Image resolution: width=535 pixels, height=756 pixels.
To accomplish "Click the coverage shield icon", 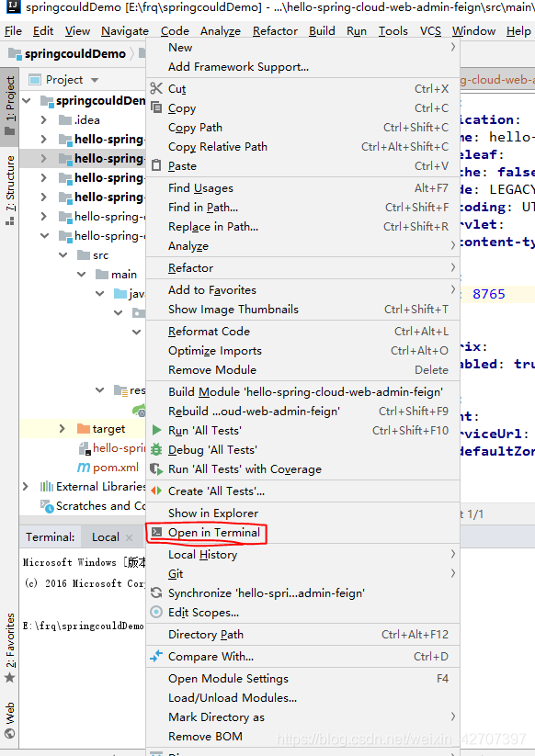I will point(156,468).
